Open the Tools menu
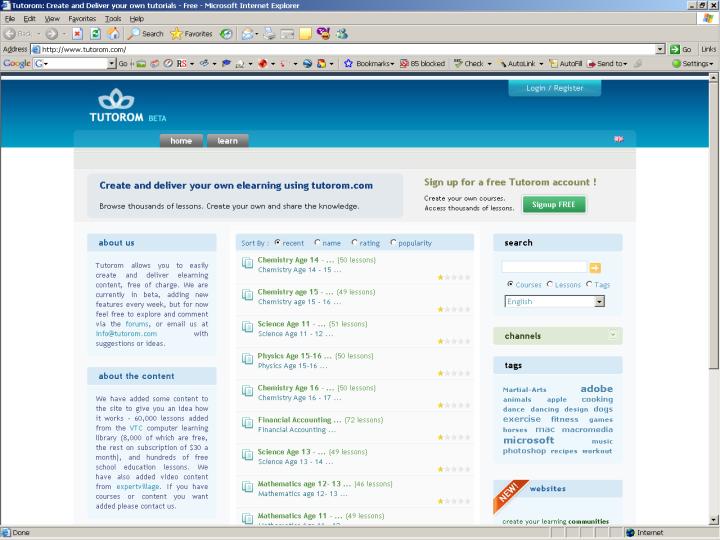Image resolution: width=720 pixels, height=540 pixels. click(113, 19)
